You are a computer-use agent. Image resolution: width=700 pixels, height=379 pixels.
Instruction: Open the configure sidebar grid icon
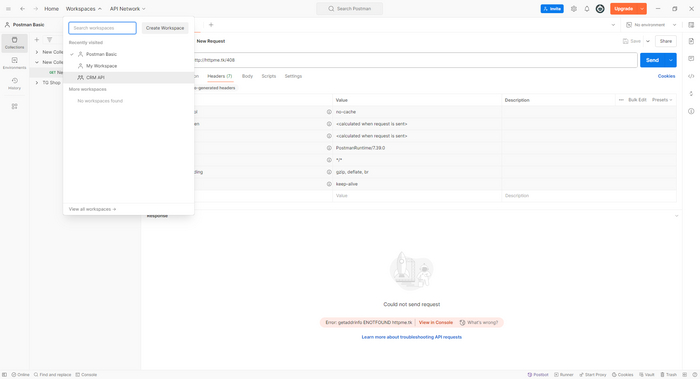(x=14, y=106)
